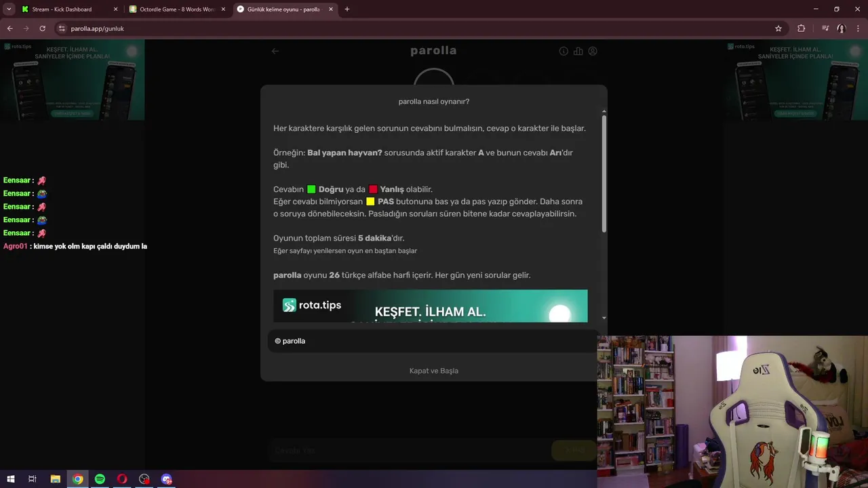This screenshot has width=868, height=488.
Task: Open the Chrome three-dot menu
Action: tap(857, 28)
